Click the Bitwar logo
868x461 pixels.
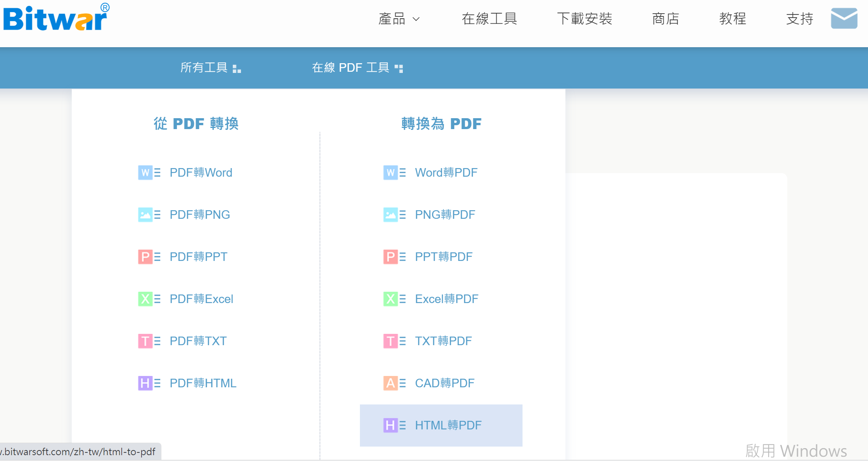(56, 18)
